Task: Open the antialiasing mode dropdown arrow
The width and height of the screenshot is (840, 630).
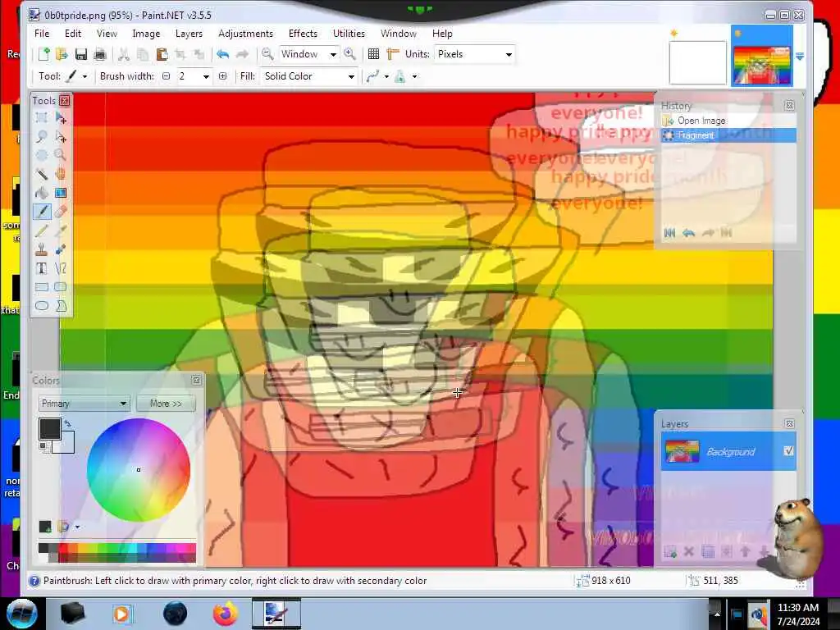Action: pyautogui.click(x=386, y=76)
